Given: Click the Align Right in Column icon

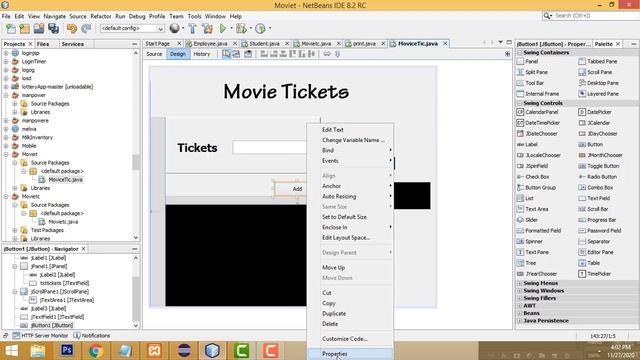Looking at the screenshot, I should 273,54.
